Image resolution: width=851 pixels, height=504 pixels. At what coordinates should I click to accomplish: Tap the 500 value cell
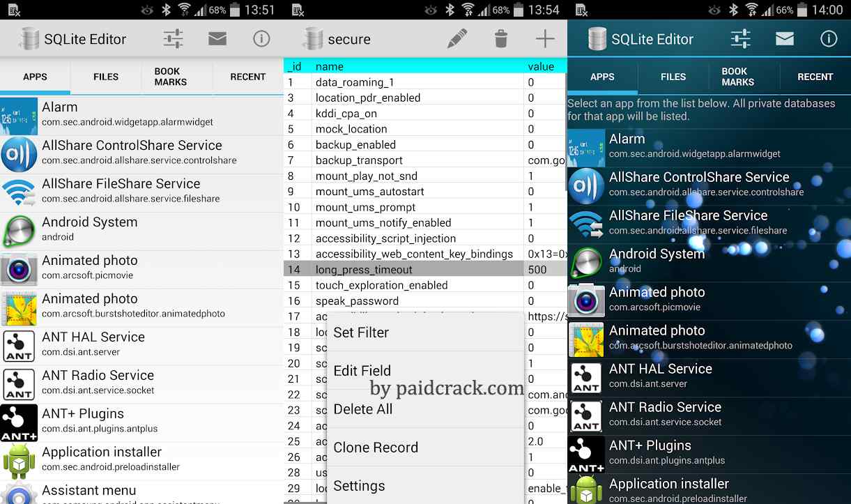tap(545, 269)
